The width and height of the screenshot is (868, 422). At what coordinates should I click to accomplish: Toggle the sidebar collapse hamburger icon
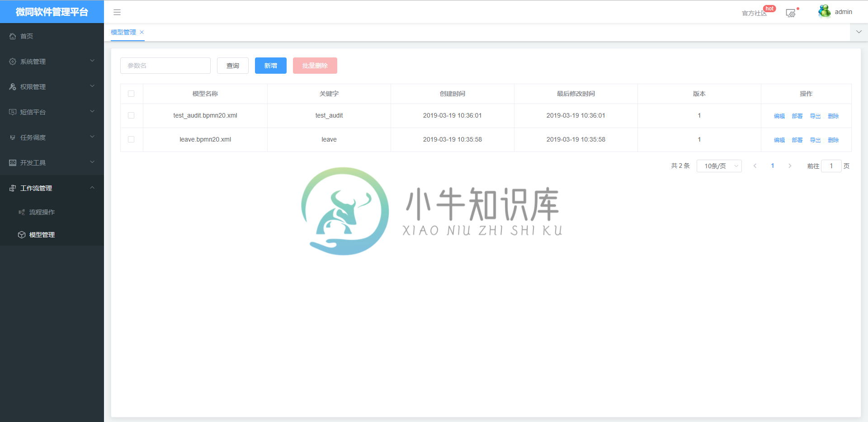click(117, 12)
